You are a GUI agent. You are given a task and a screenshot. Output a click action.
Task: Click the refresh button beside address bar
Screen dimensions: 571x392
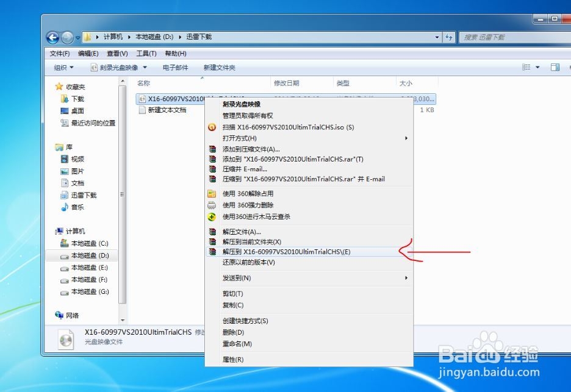click(x=448, y=37)
